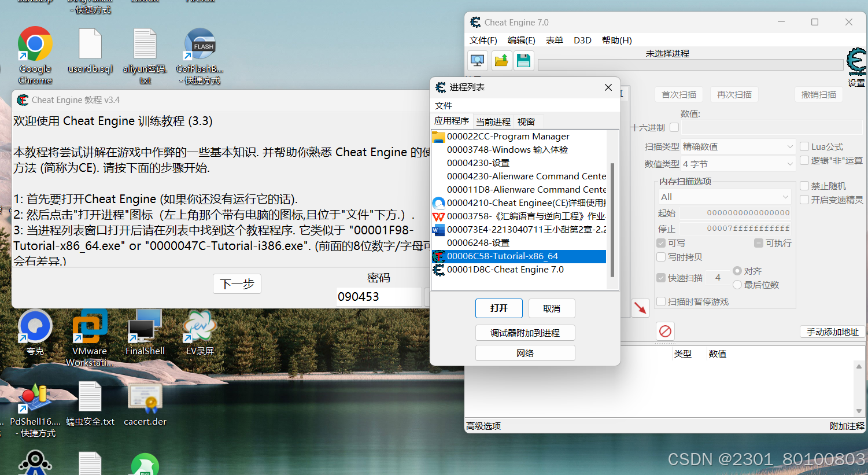Image resolution: width=868 pixels, height=475 pixels.
Task: Click the red arrow add-address icon
Action: (x=640, y=308)
